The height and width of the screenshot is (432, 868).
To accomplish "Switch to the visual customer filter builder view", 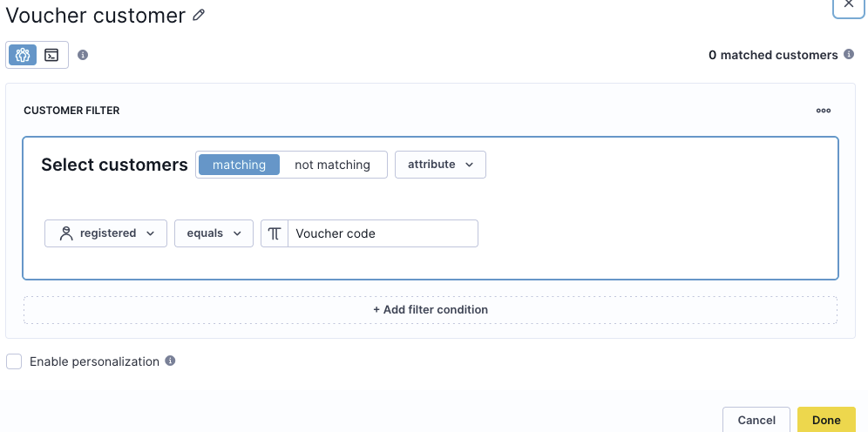I will [23, 55].
